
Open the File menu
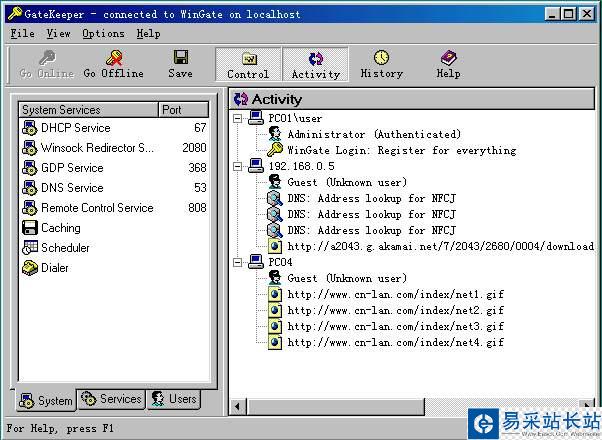tap(23, 33)
